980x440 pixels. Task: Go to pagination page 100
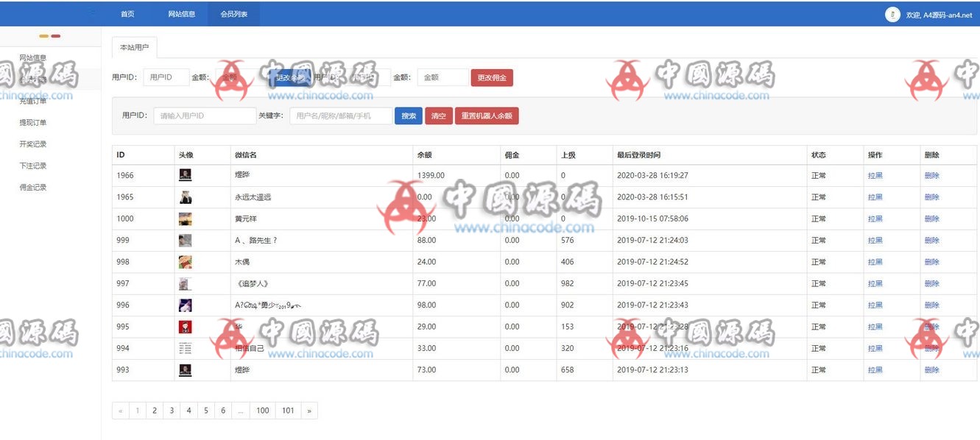point(263,411)
